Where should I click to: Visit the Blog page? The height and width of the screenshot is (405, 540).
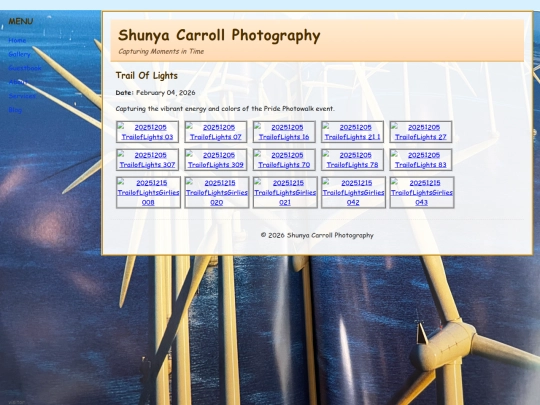[15, 110]
